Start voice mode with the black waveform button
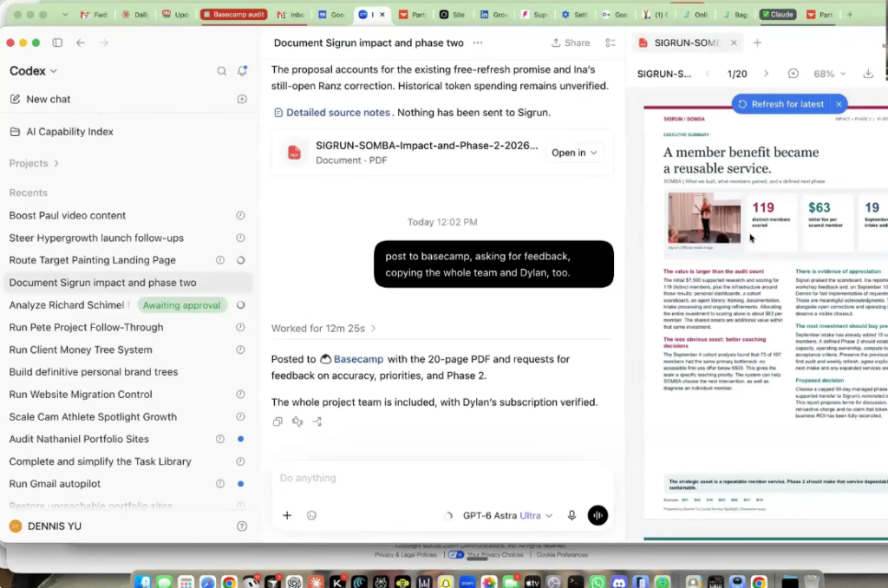Screen dimensions: 888x588 (x=597, y=515)
